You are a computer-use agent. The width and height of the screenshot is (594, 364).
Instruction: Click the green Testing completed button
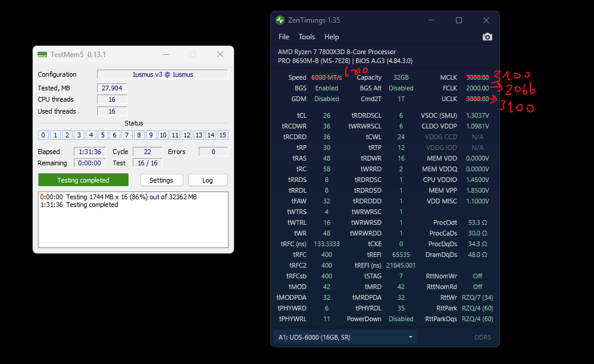[x=83, y=180]
